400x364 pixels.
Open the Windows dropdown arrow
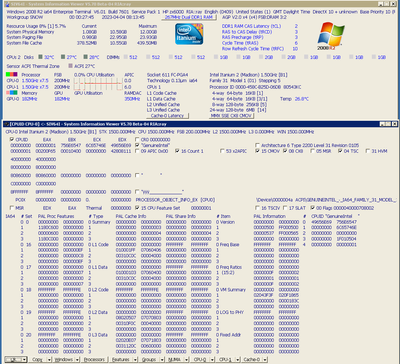coord(77,360)
